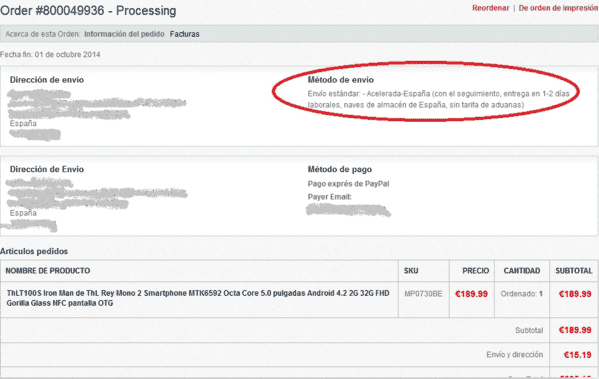The height and width of the screenshot is (379, 599).
Task: Click the Método de envío heading
Action: tap(340, 80)
